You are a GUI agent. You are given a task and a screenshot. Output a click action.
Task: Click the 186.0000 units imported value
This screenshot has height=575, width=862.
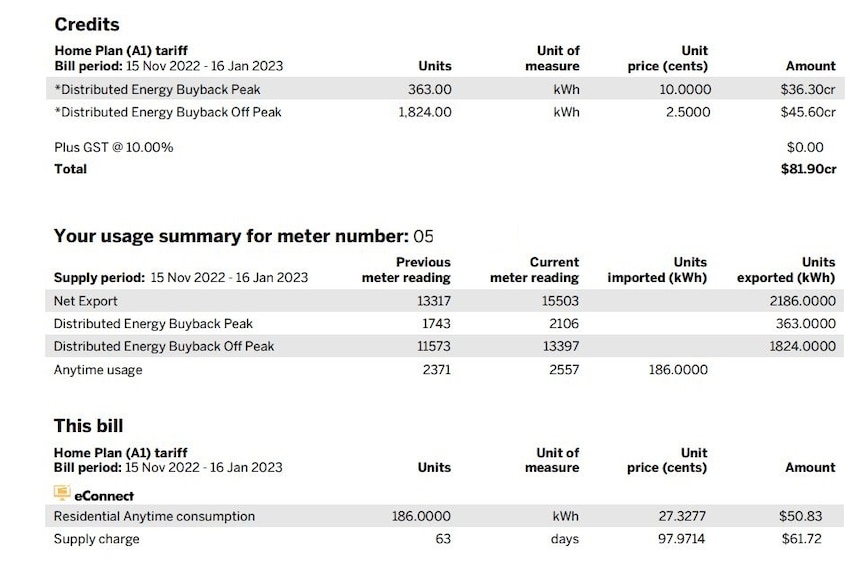point(678,369)
